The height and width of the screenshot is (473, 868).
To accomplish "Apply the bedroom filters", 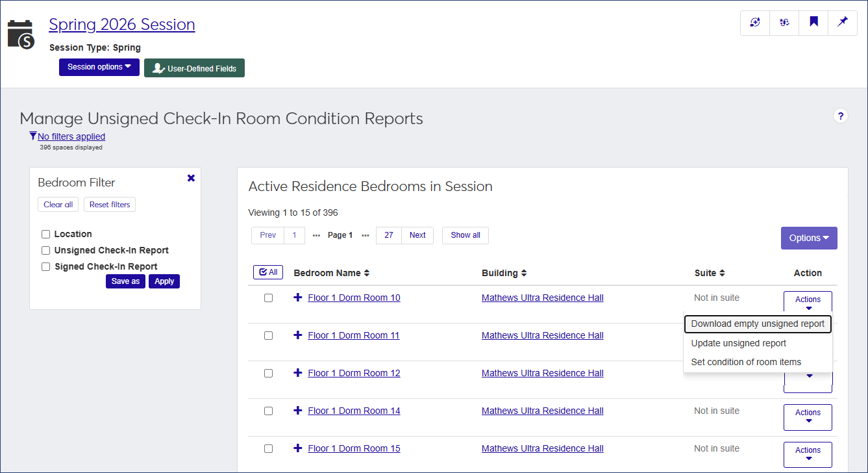I will click(164, 281).
